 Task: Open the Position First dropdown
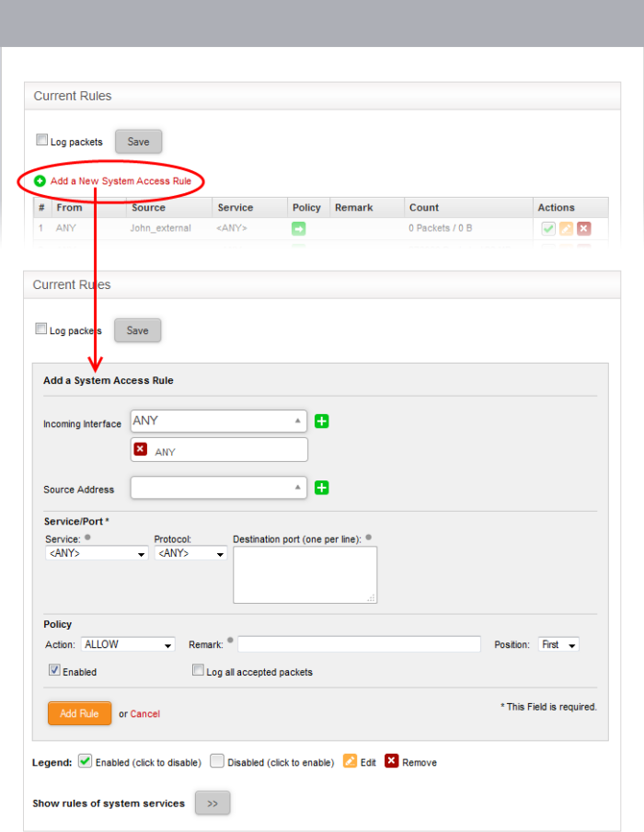558,644
